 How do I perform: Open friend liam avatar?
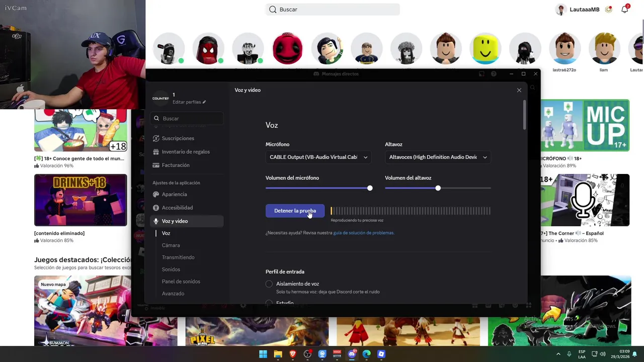tap(604, 49)
